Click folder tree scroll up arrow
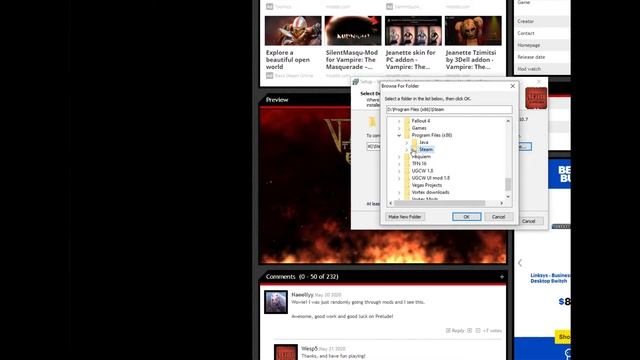640x360 pixels. [508, 121]
